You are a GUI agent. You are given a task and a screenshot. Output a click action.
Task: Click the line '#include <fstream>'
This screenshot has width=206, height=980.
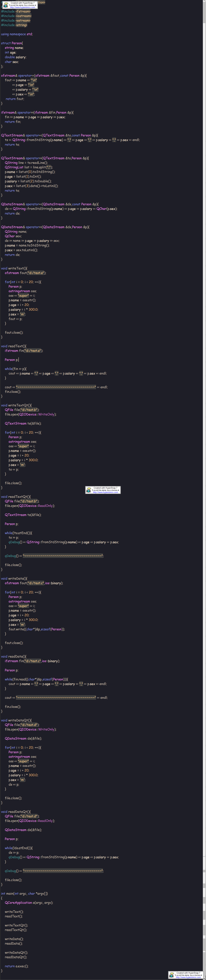16,11
